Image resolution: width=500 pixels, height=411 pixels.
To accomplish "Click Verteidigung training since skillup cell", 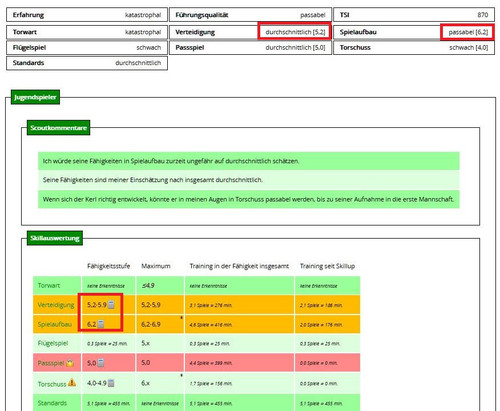I will click(x=328, y=305).
